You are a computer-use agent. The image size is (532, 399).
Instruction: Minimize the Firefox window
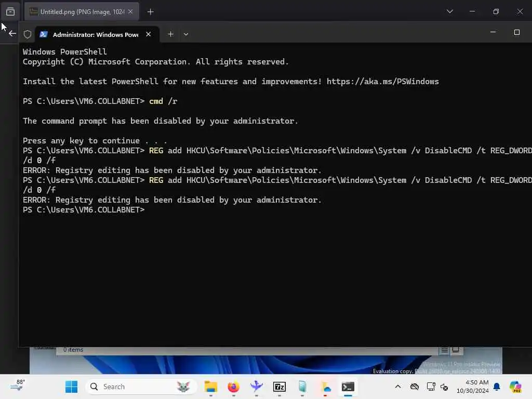(x=472, y=11)
